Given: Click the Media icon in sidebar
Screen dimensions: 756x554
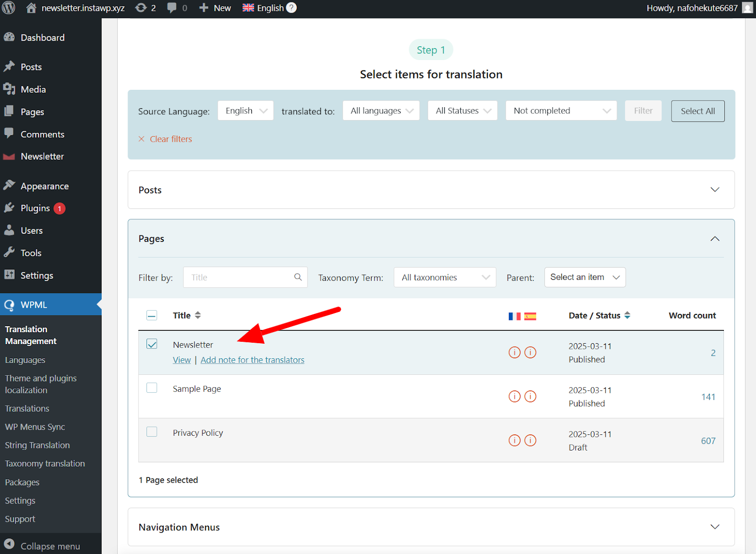Looking at the screenshot, I should tap(9, 89).
